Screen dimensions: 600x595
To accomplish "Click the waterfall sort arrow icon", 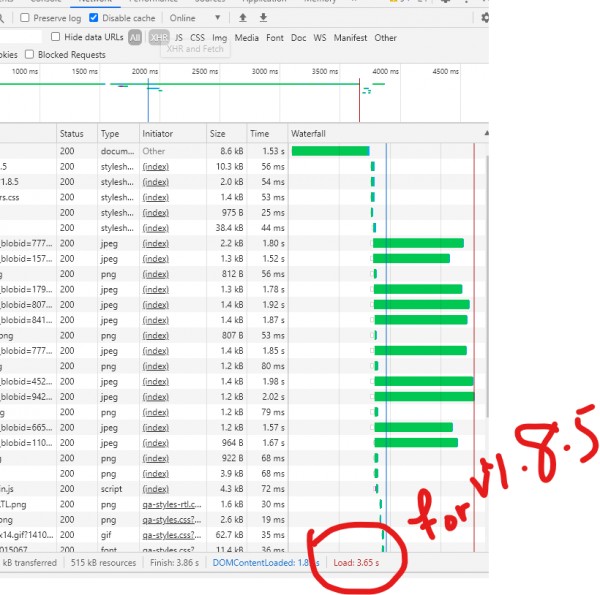I will pyautogui.click(x=485, y=133).
